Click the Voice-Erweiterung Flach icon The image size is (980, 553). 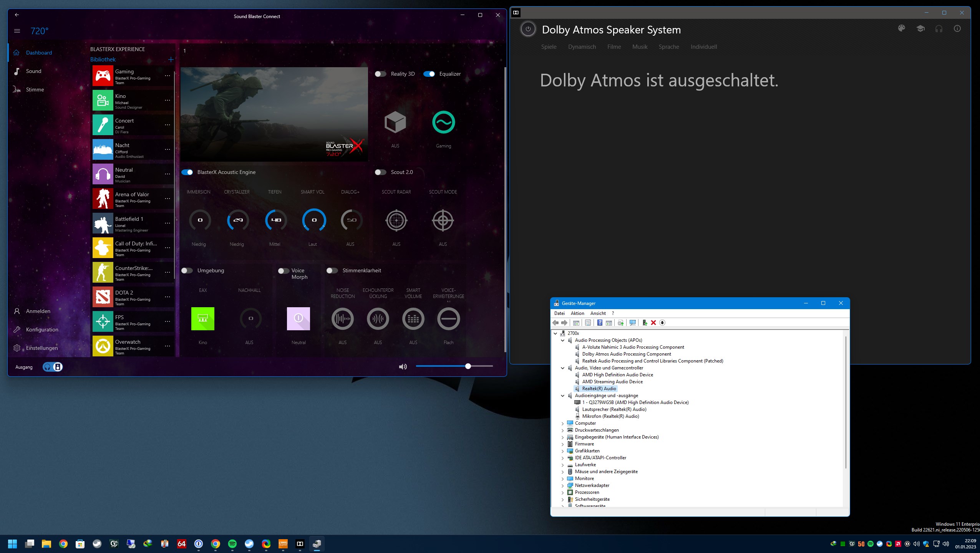448,319
